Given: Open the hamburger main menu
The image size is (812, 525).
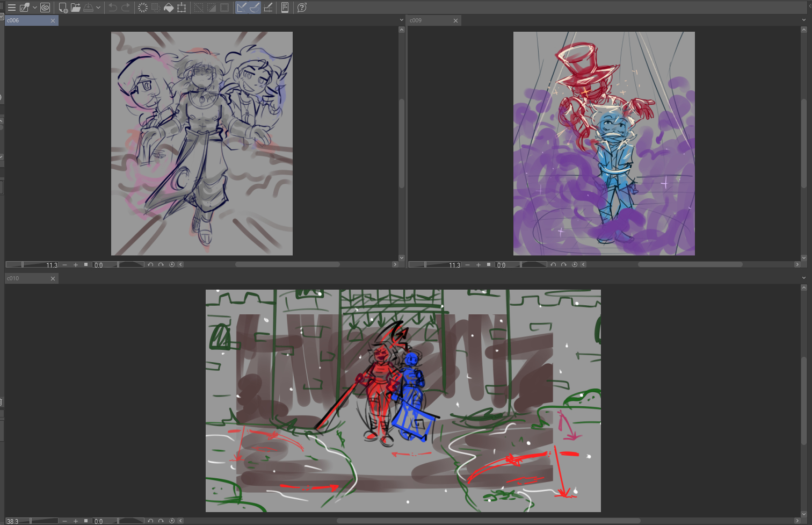Looking at the screenshot, I should (x=11, y=8).
